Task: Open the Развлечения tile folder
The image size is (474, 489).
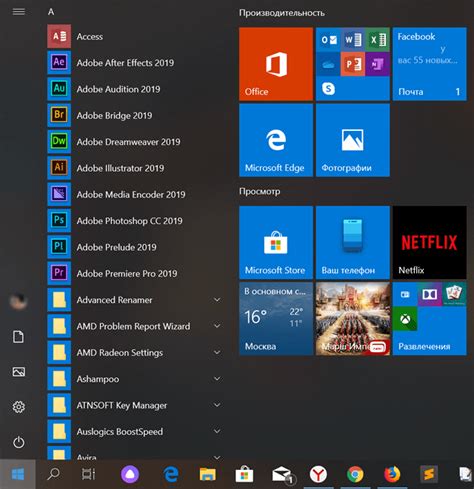Action: click(429, 319)
